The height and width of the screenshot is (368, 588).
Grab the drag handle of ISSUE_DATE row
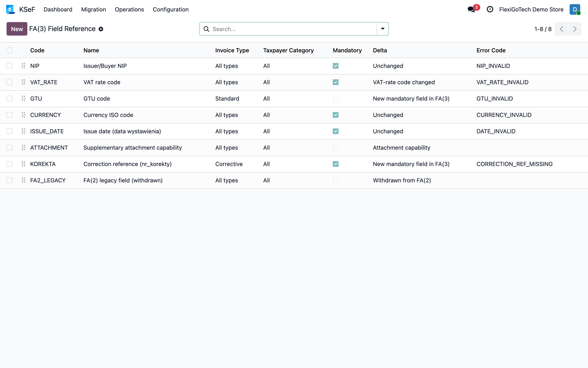pos(23,131)
